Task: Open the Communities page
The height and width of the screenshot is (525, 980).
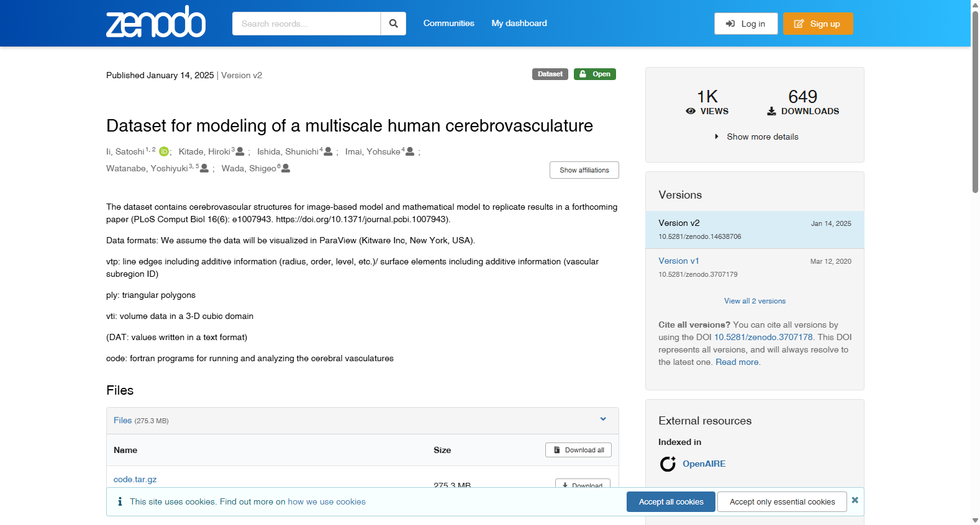Action: tap(448, 23)
